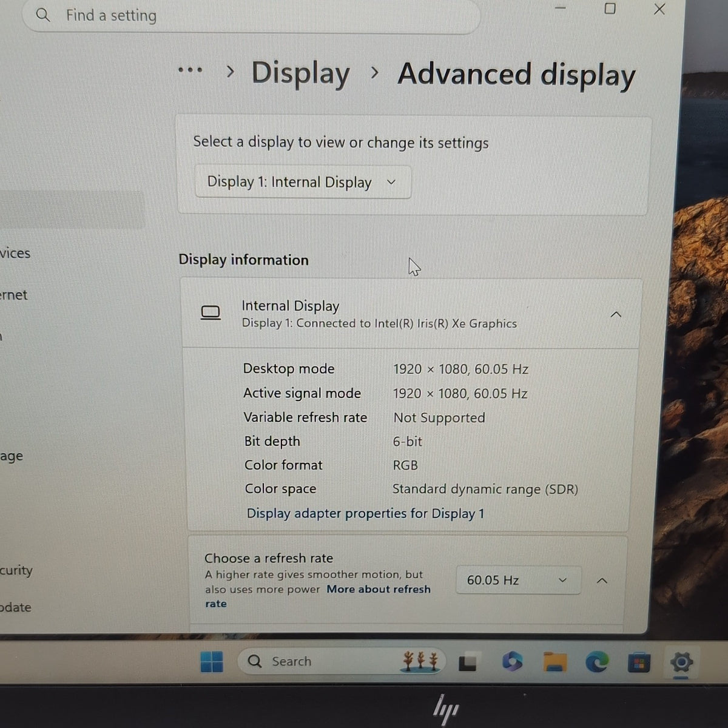Image resolution: width=728 pixels, height=728 pixels.
Task: Maximize the Settings window
Action: 610,8
